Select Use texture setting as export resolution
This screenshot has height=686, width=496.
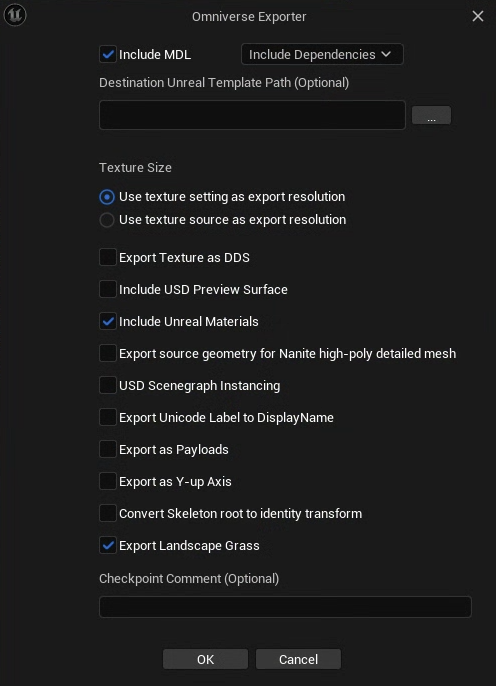tap(107, 197)
